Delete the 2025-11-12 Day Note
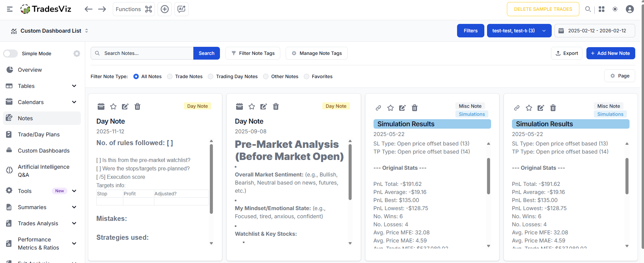 (137, 106)
